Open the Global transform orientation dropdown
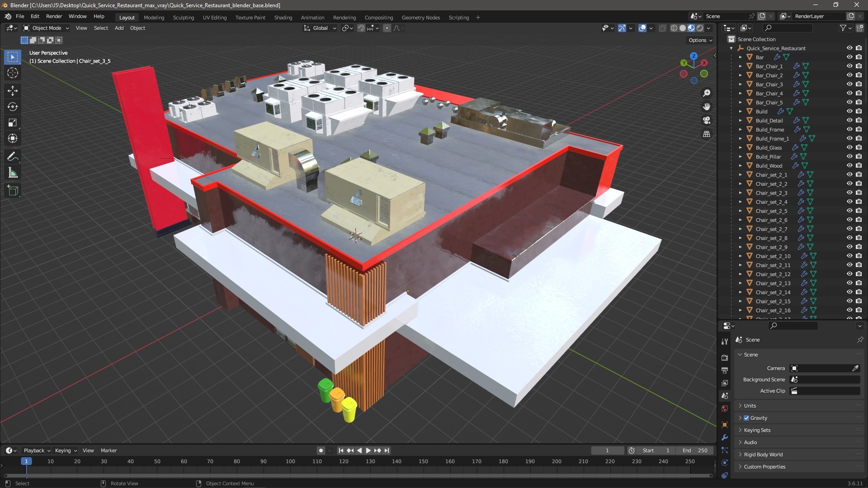Image resolution: width=868 pixels, height=488 pixels. point(320,28)
